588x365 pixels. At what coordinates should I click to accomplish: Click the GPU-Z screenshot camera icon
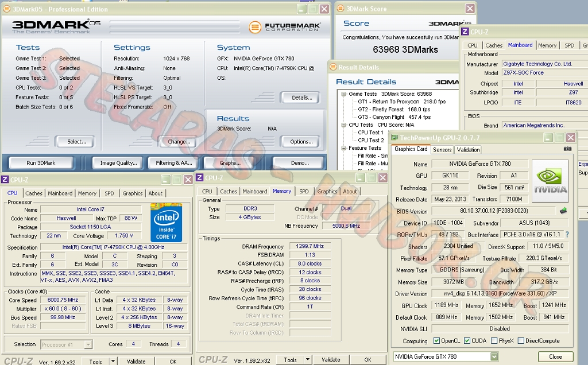click(x=567, y=149)
